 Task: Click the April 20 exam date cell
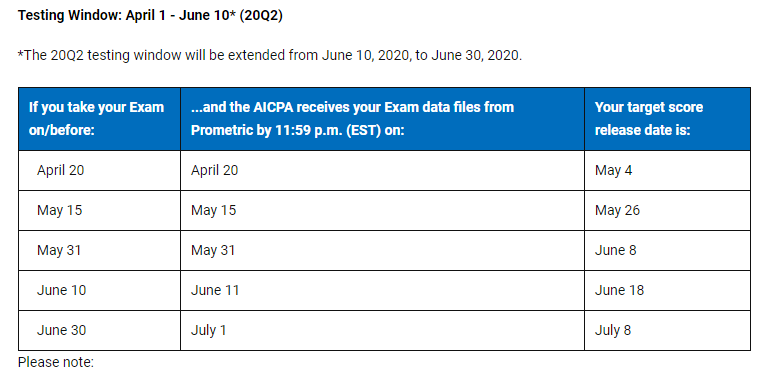[99, 171]
